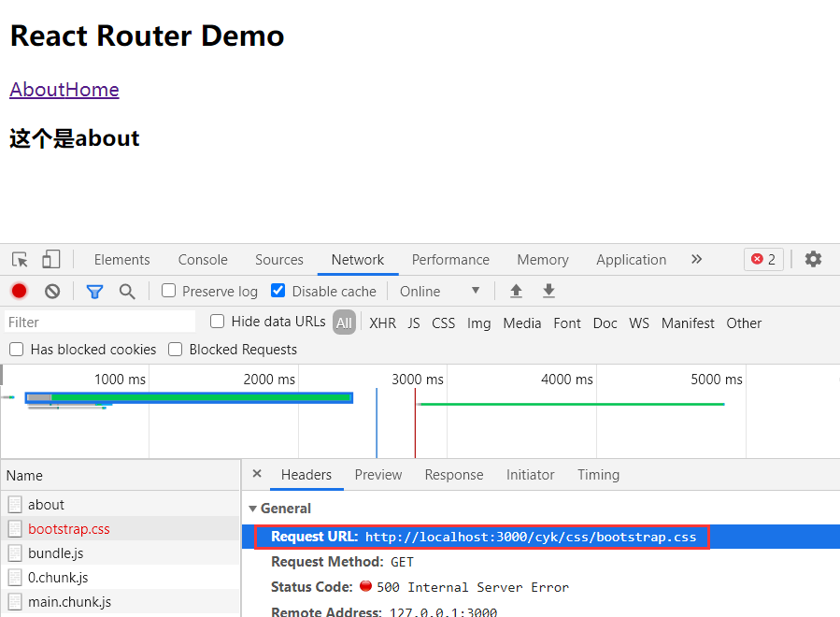Image resolution: width=840 pixels, height=617 pixels.
Task: Select the bundle.js request row
Action: coord(121,553)
